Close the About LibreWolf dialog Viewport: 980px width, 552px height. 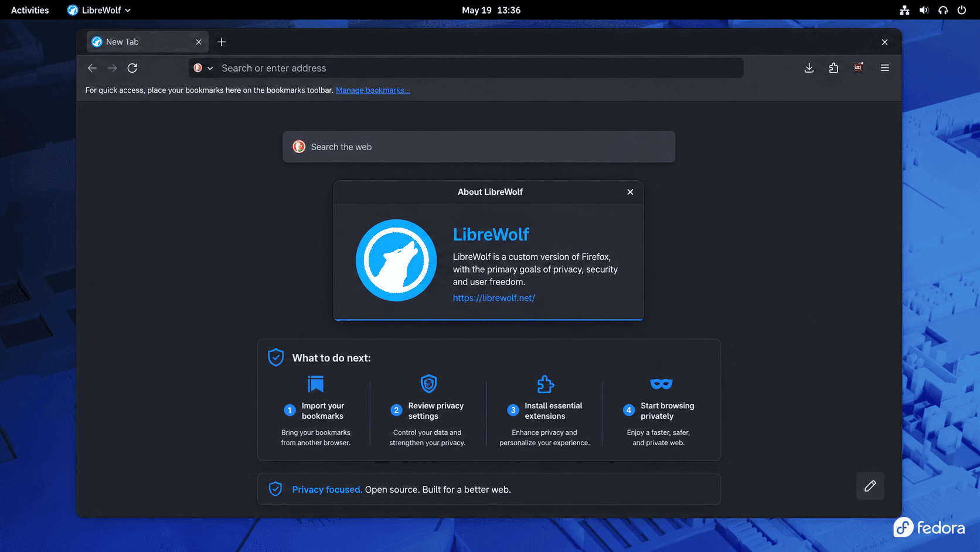pyautogui.click(x=630, y=192)
